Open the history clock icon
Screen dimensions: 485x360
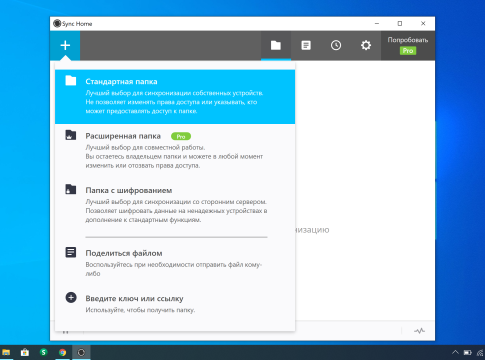pyautogui.click(x=336, y=45)
